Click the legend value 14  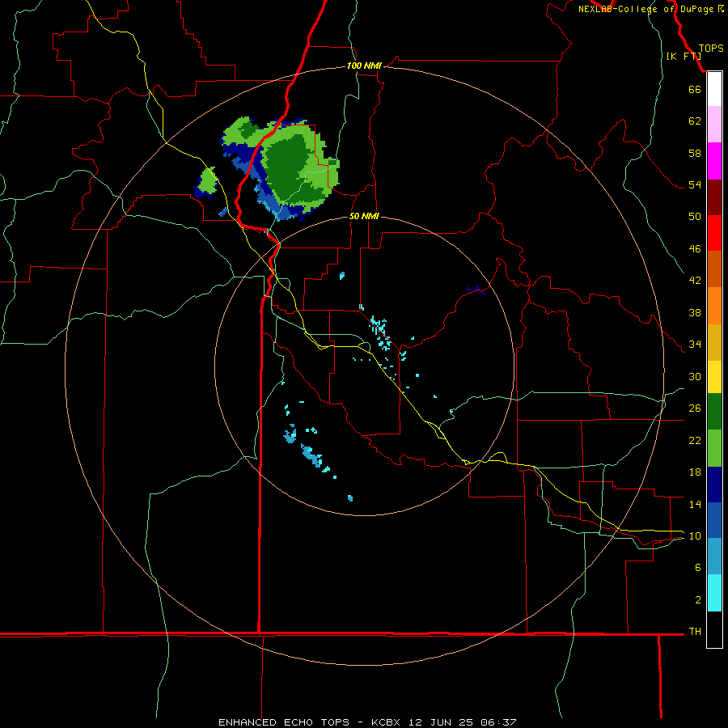(695, 504)
